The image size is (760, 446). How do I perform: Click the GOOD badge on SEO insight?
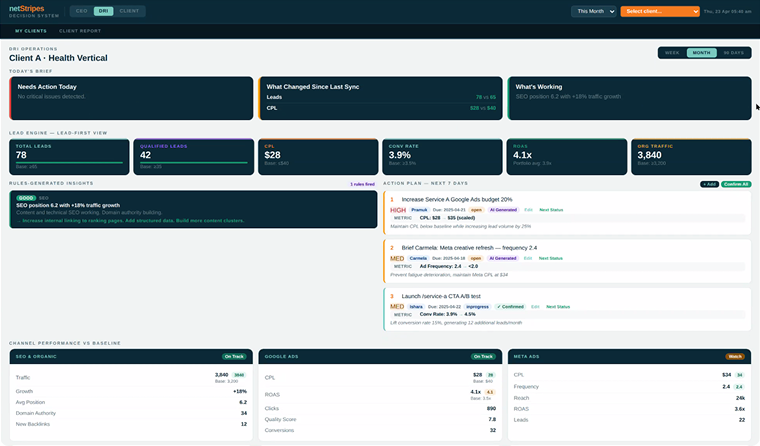[x=26, y=198]
